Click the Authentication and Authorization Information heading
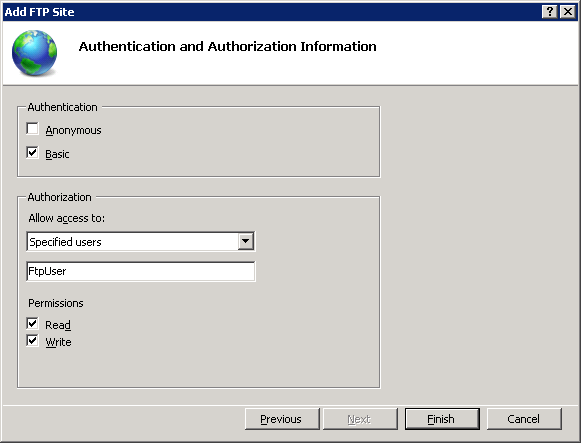581x443 pixels. [228, 47]
